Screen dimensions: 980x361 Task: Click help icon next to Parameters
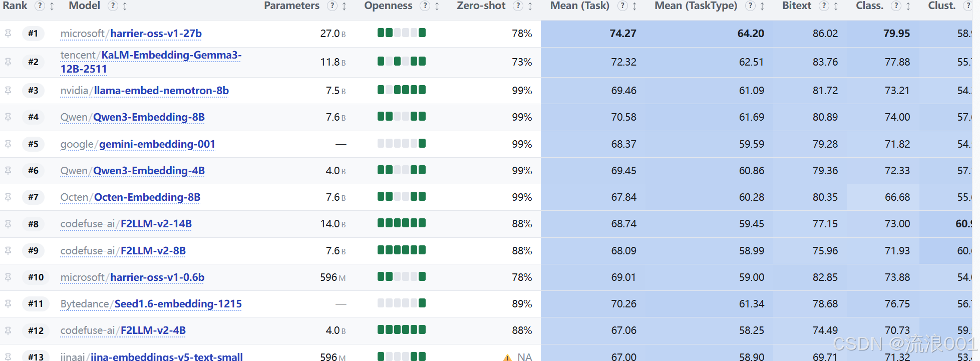[332, 6]
